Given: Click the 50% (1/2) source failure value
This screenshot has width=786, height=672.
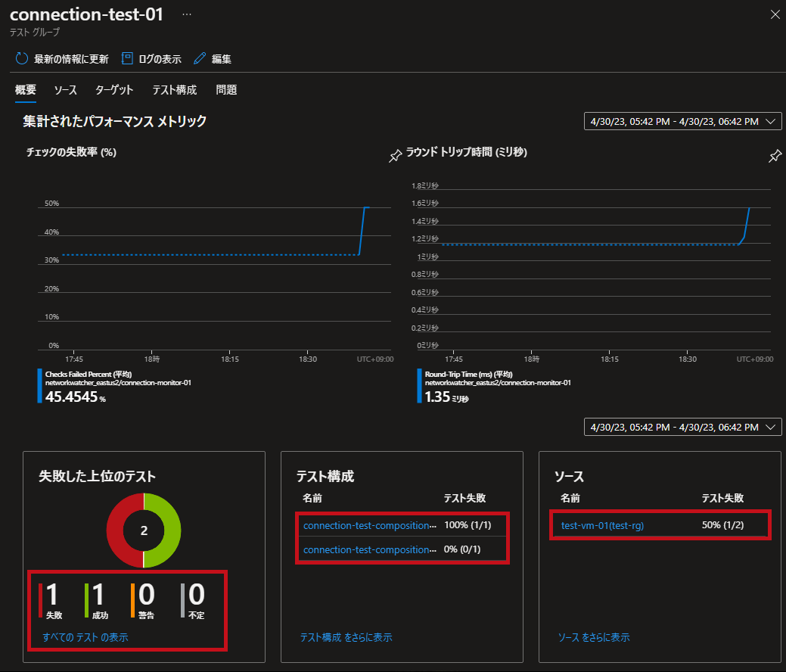Looking at the screenshot, I should click(723, 525).
